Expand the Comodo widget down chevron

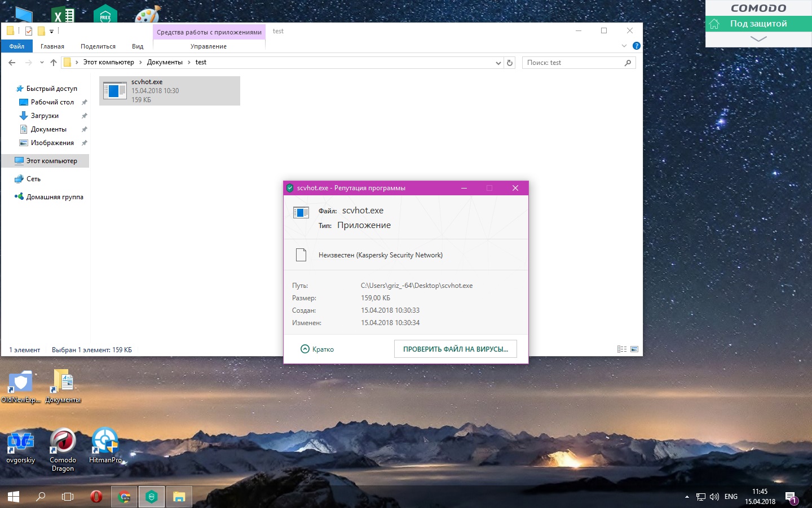(758, 39)
